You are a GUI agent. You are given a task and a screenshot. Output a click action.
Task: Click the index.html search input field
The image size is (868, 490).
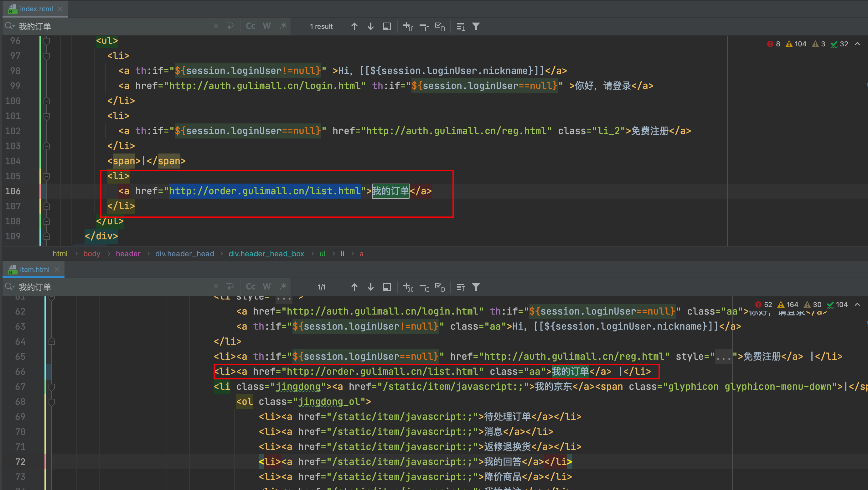click(115, 26)
